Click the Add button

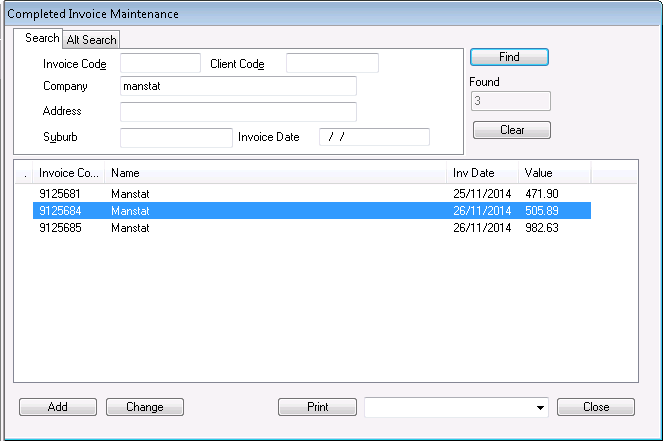click(x=58, y=407)
